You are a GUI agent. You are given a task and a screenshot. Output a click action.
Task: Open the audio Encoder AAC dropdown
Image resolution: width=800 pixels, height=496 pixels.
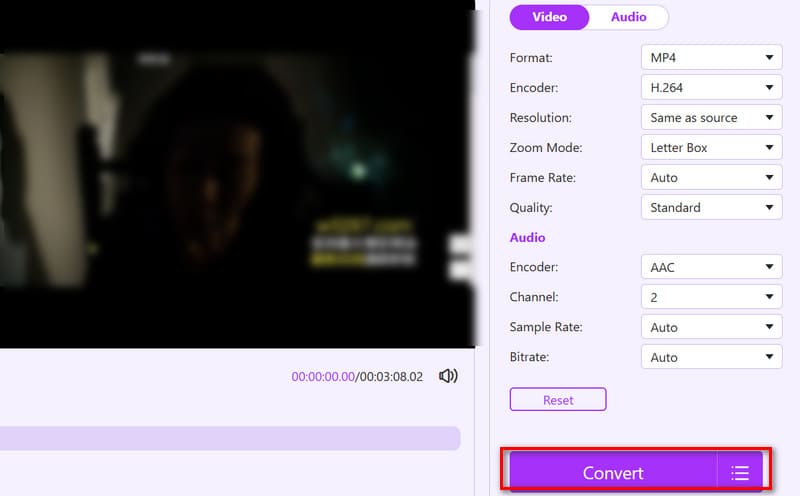click(x=711, y=267)
